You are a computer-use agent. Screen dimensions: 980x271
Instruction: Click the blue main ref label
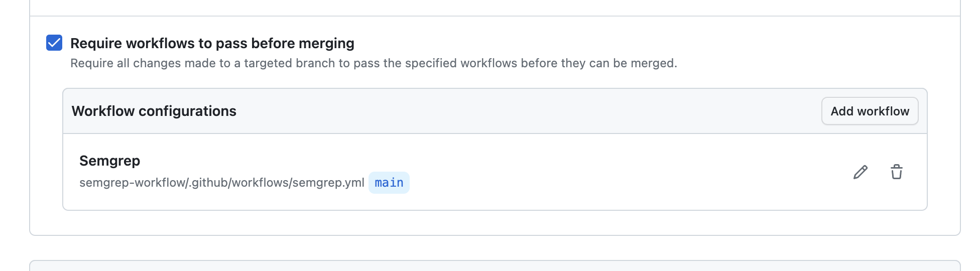click(x=389, y=183)
